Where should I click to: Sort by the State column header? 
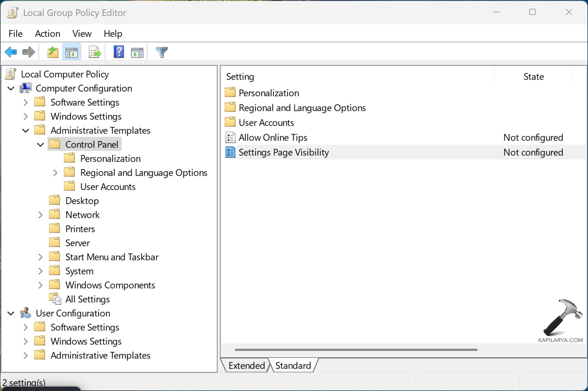coord(533,77)
